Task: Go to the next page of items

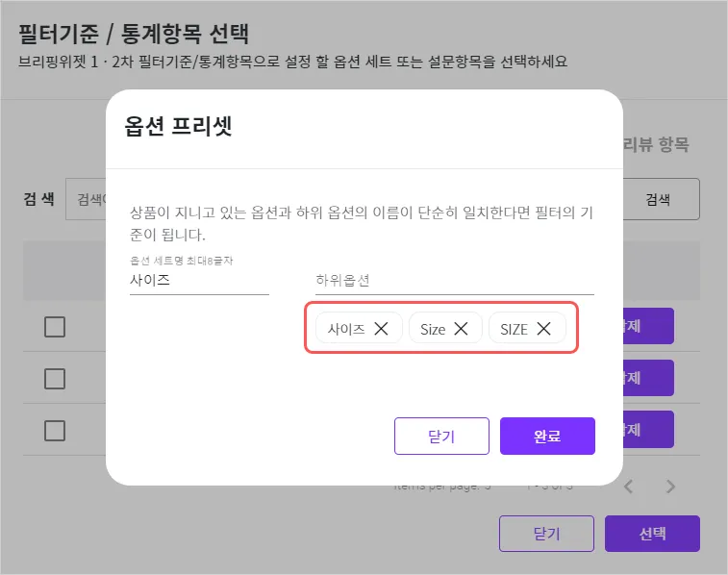Action: pos(671,487)
